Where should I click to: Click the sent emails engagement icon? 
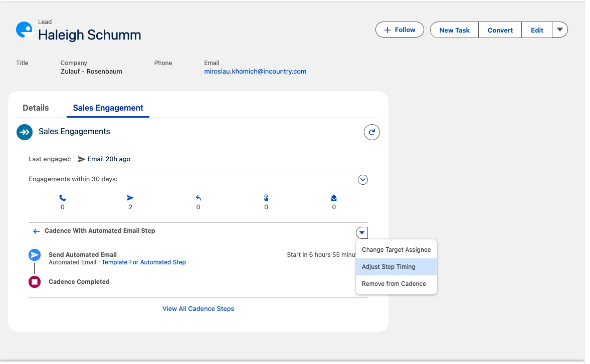[x=130, y=198]
